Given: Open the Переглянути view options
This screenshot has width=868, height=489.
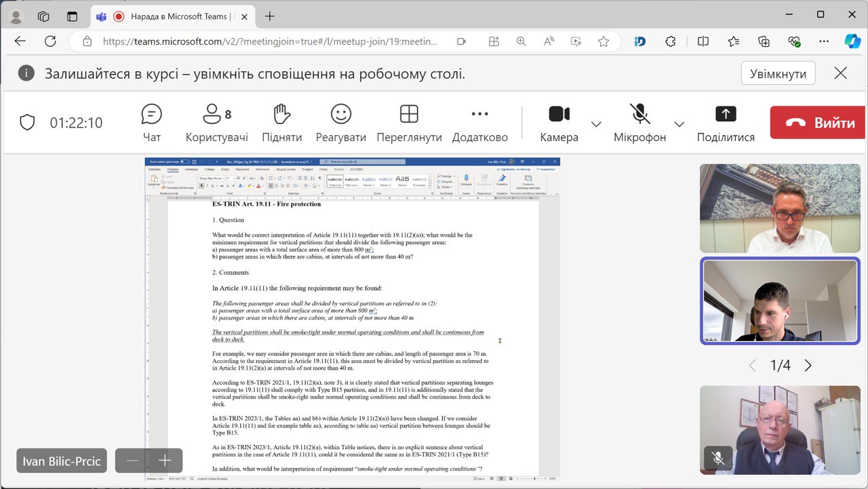Looking at the screenshot, I should click(x=409, y=123).
